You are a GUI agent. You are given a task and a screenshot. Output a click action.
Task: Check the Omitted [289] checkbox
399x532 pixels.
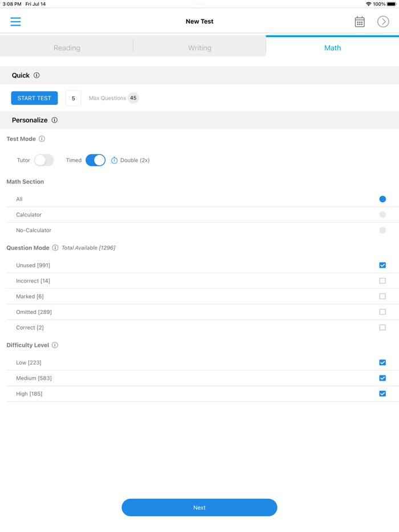382,312
